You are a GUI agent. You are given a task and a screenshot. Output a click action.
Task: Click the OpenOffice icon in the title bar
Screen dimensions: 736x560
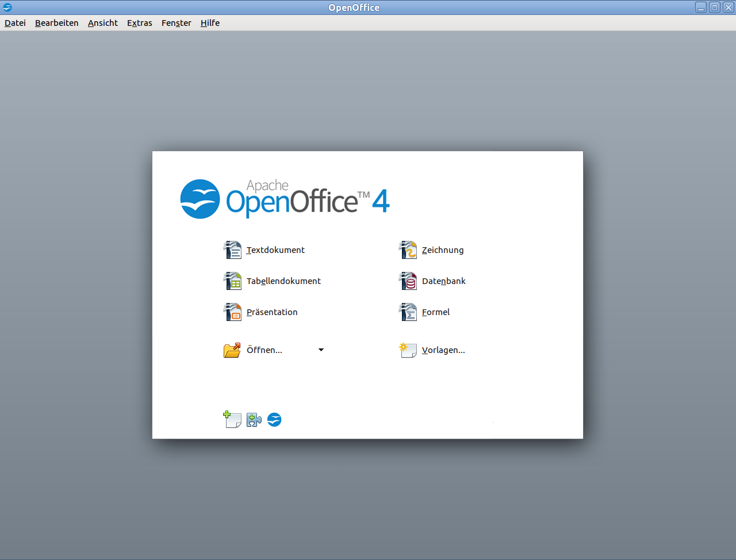point(7,7)
